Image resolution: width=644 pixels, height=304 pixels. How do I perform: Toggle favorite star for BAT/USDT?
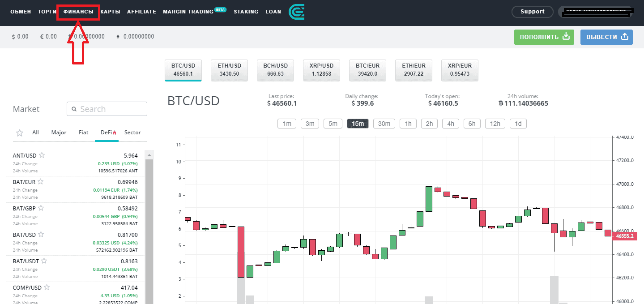(44, 261)
